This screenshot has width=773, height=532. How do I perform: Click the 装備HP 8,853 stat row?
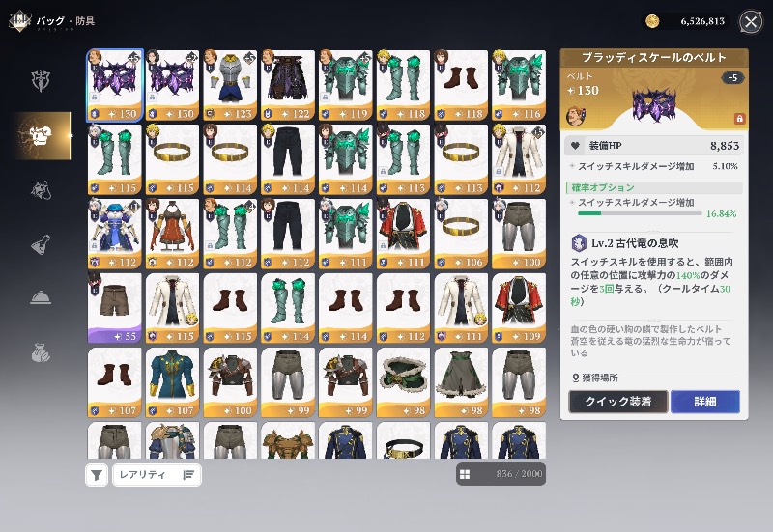tap(653, 146)
